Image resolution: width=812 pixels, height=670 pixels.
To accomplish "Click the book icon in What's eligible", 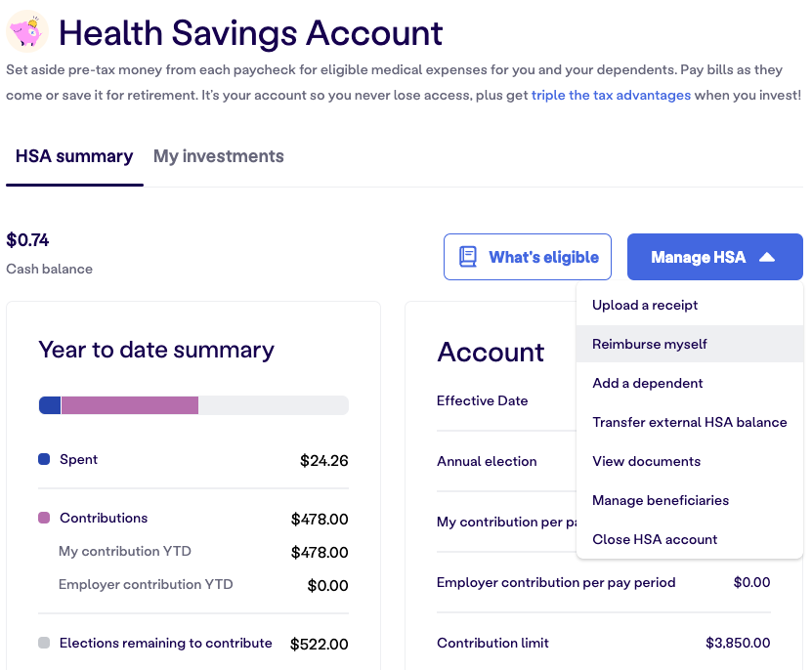I will pos(468,257).
